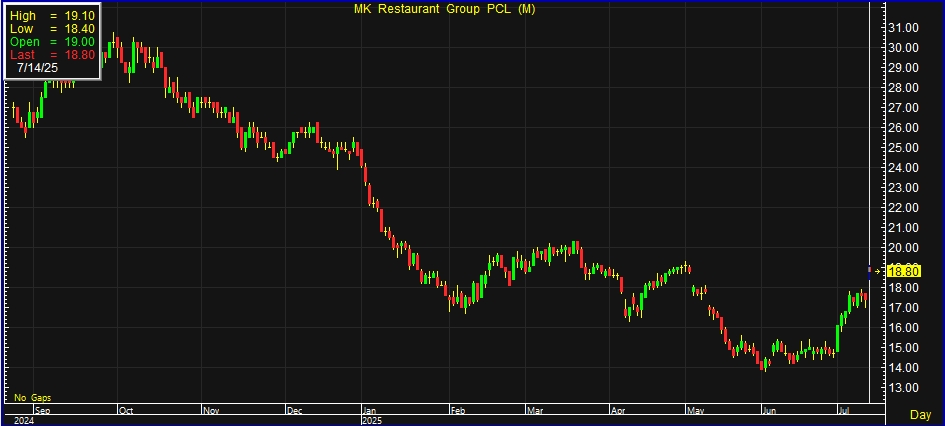Click the Jul label on time axis
945x426 pixels.
coord(843,410)
